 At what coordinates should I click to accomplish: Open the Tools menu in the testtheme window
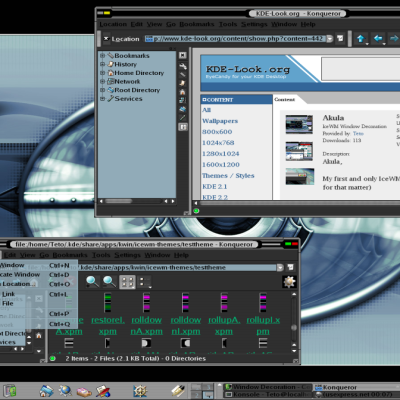(x=101, y=255)
